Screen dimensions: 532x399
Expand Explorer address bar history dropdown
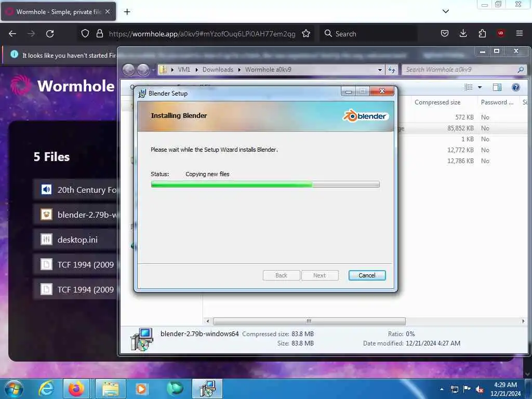[380, 70]
